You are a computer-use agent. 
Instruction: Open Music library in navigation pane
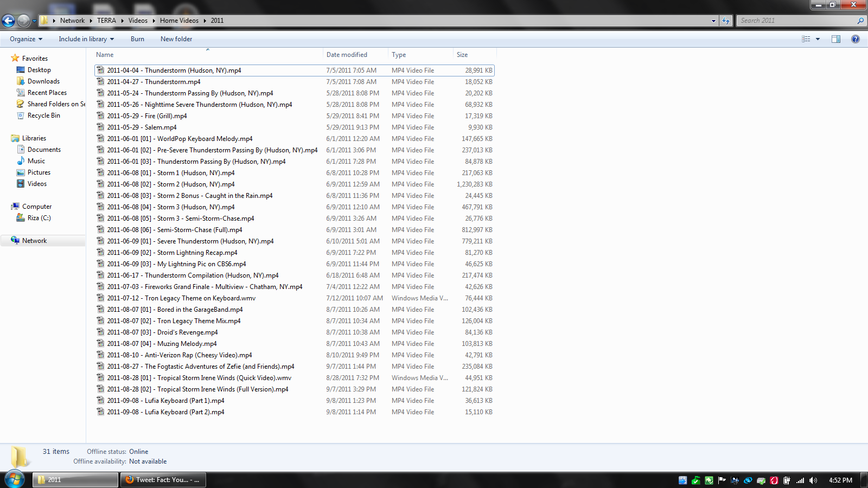[x=36, y=161]
